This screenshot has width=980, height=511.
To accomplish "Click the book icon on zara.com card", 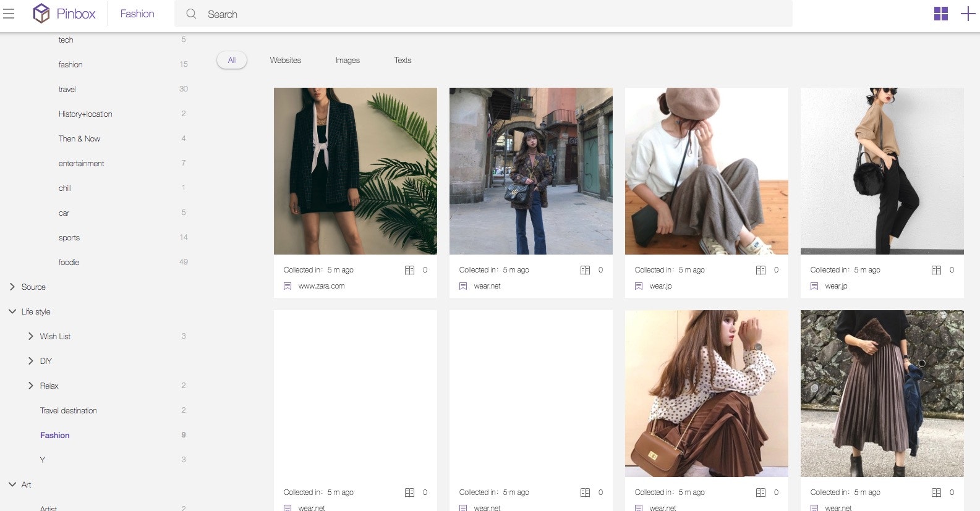I will tap(409, 270).
